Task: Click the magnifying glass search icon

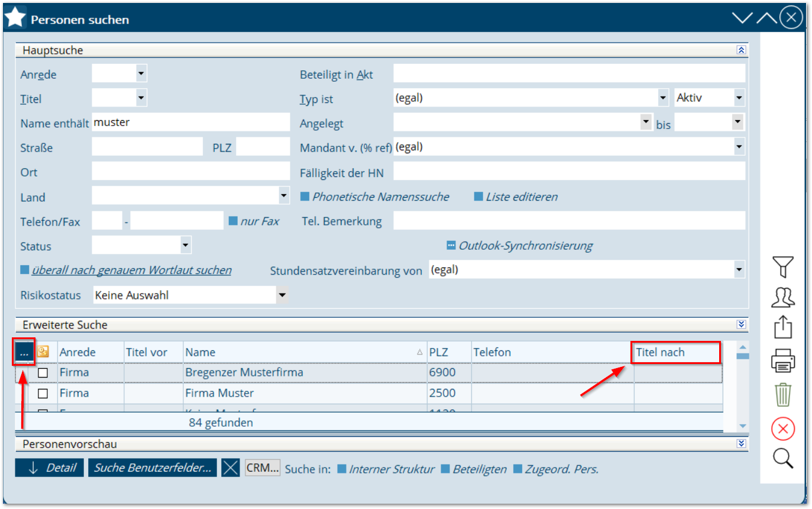Action: (x=782, y=458)
